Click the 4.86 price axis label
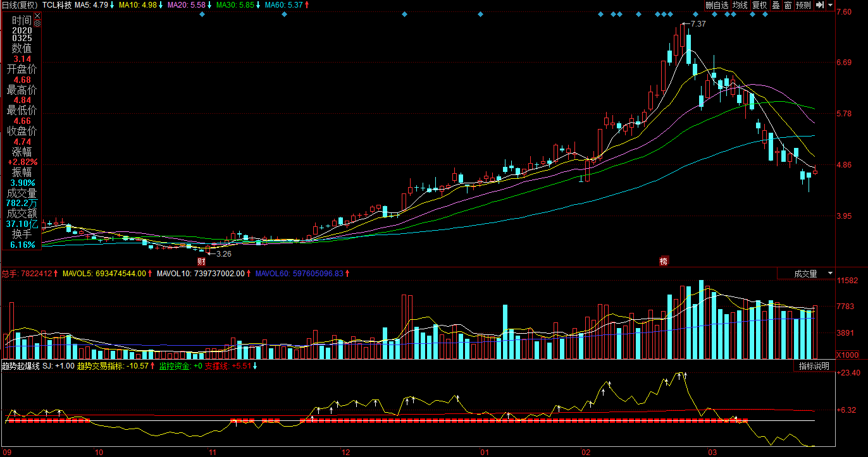Viewport: 868px width, 457px height. coord(844,165)
